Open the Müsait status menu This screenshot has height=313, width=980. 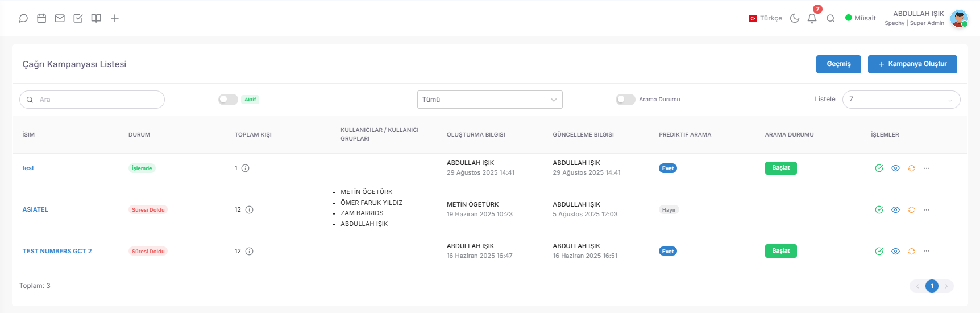coord(860,18)
